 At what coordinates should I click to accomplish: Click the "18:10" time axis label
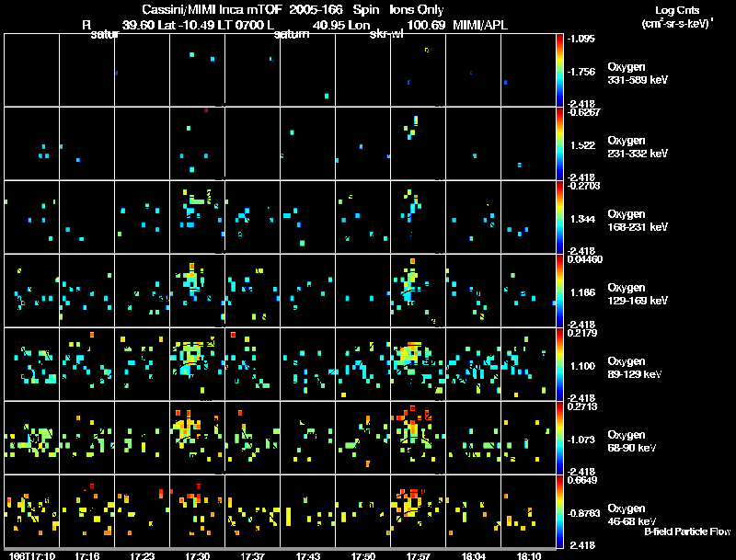529,556
